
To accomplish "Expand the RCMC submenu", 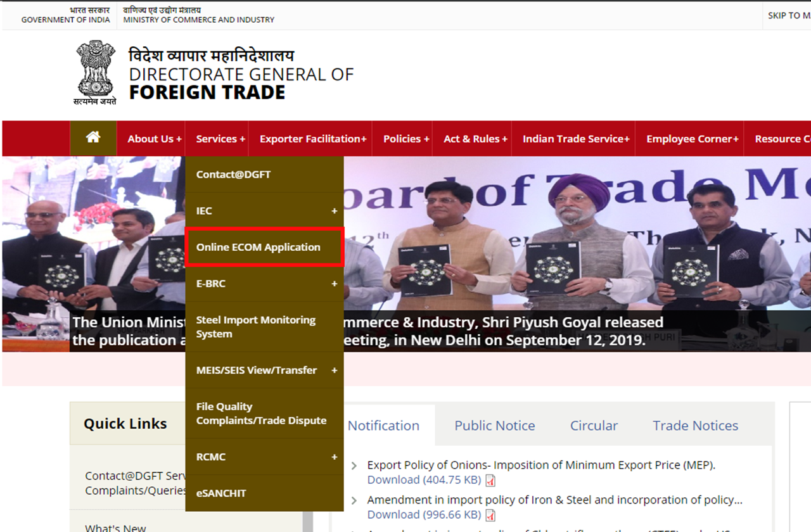I will (x=334, y=457).
